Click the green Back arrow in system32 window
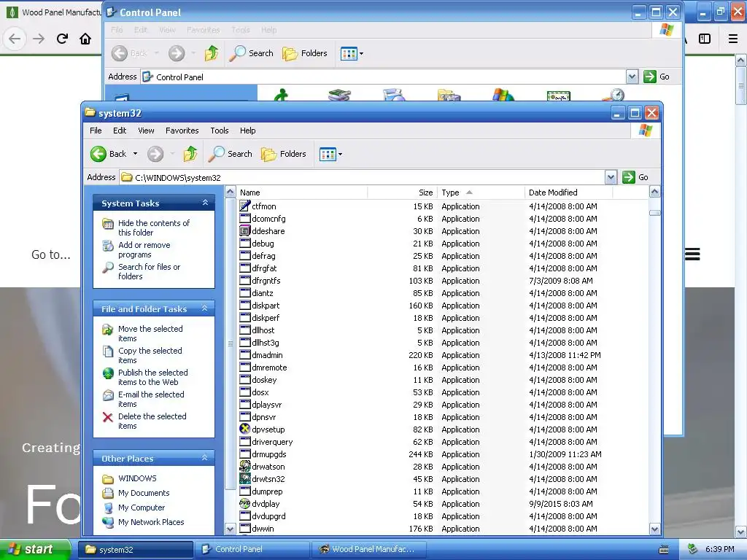 coord(98,154)
